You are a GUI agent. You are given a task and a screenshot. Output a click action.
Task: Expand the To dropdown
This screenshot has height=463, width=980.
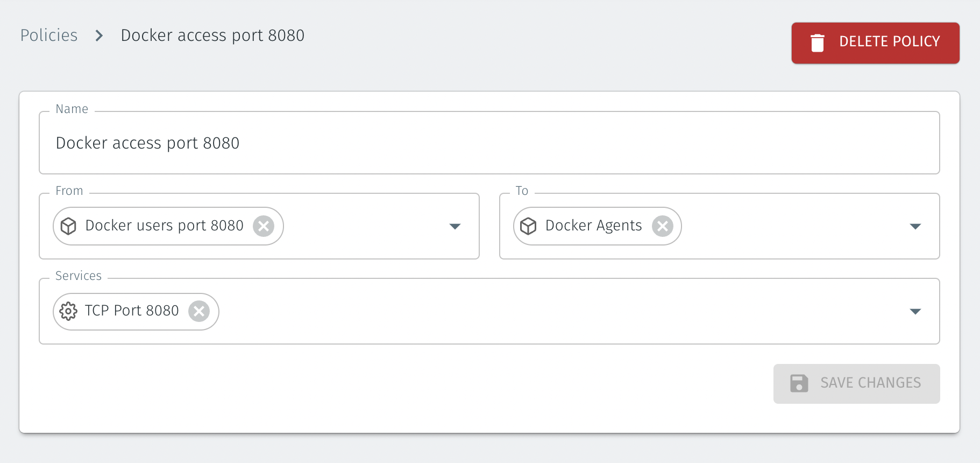point(915,226)
